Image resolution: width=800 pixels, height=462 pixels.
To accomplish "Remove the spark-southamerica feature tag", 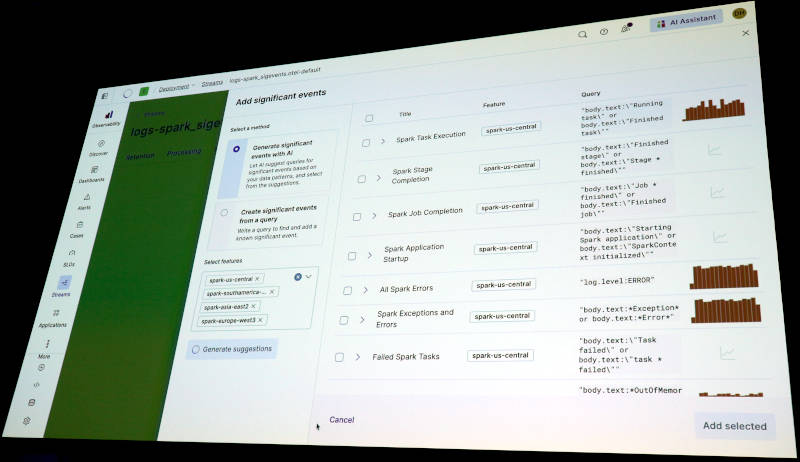I will click(x=271, y=292).
